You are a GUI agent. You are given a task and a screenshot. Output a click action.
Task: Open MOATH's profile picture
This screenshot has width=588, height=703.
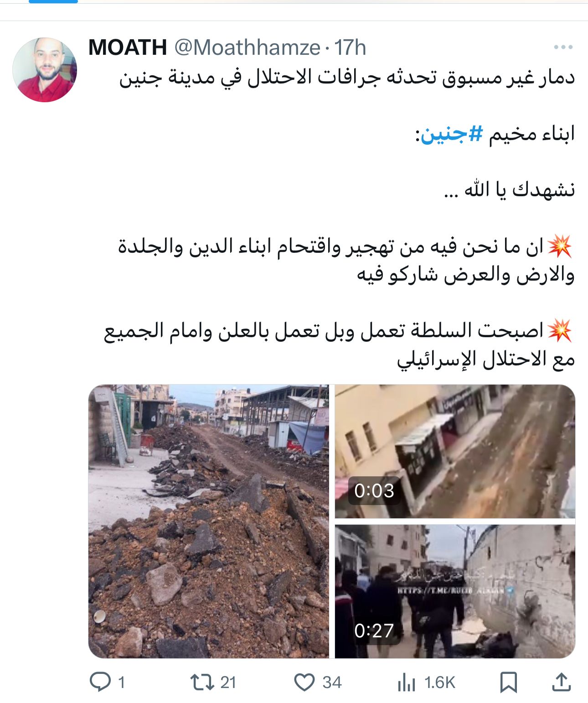tap(45, 70)
